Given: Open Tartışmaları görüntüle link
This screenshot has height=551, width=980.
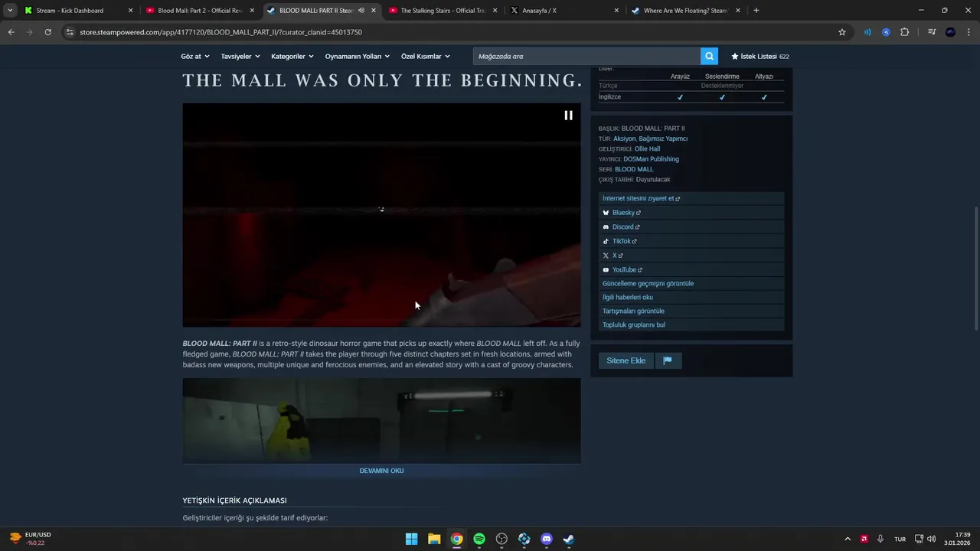Looking at the screenshot, I should coord(691,311).
